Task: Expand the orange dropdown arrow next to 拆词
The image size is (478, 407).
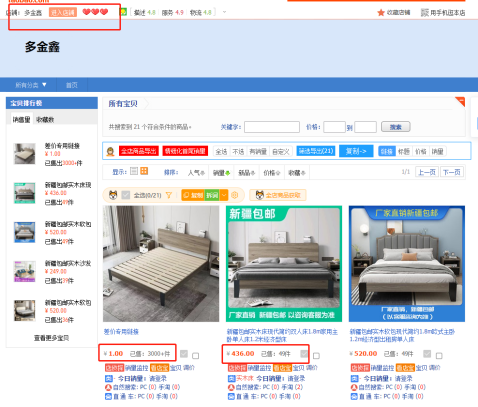Action: [x=224, y=195]
